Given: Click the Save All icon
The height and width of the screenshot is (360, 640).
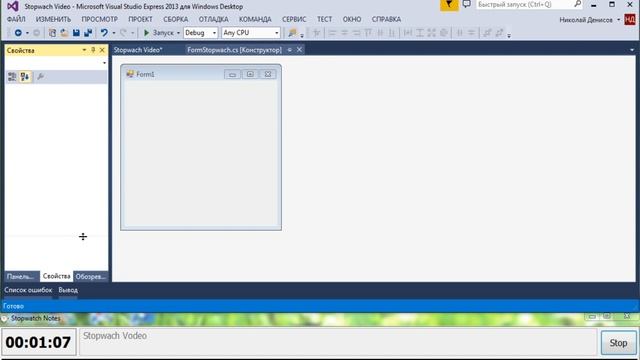Looking at the screenshot, I should point(88,33).
